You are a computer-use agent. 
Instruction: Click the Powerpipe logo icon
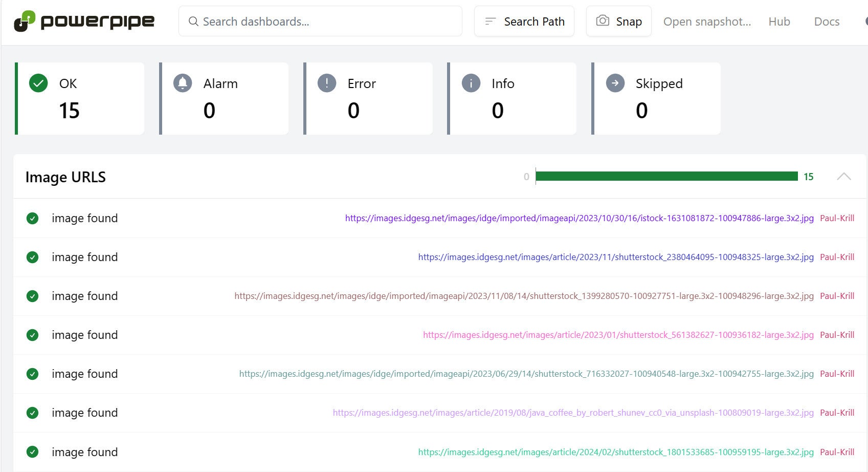pos(25,21)
